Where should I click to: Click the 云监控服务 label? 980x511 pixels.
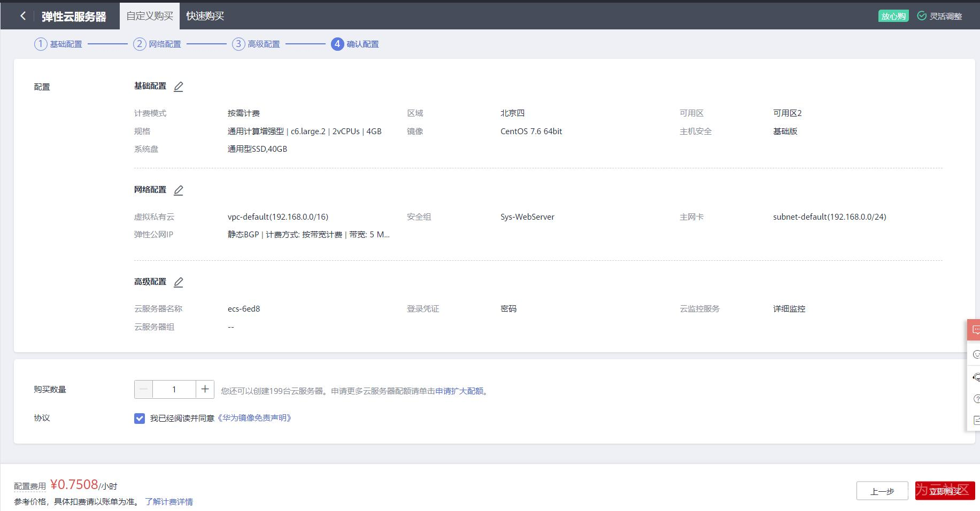tap(700, 309)
